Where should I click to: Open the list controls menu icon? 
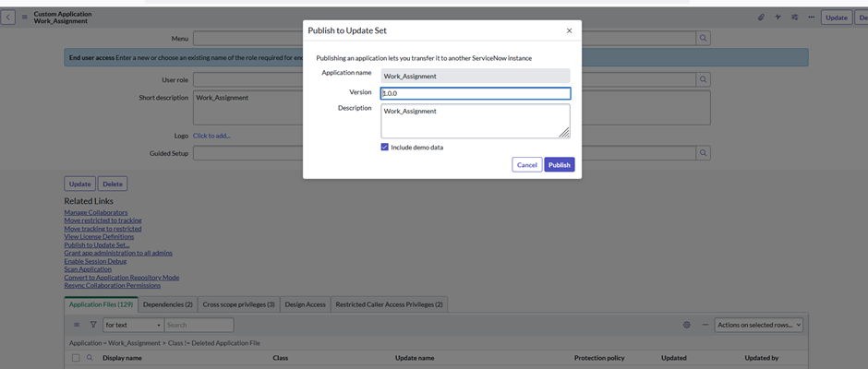(77, 325)
